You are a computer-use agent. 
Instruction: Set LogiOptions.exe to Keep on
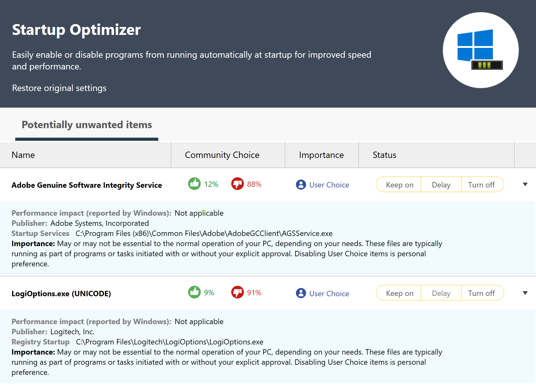click(399, 293)
